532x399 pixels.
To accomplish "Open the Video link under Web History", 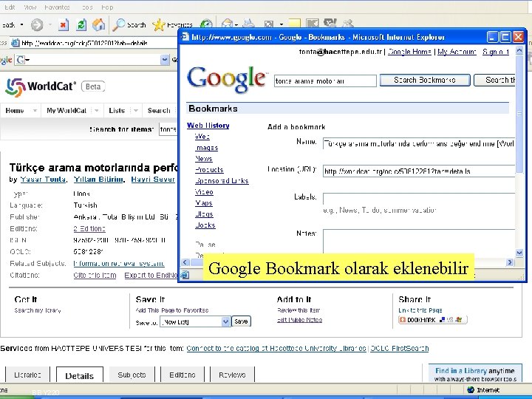I will pos(204,191).
